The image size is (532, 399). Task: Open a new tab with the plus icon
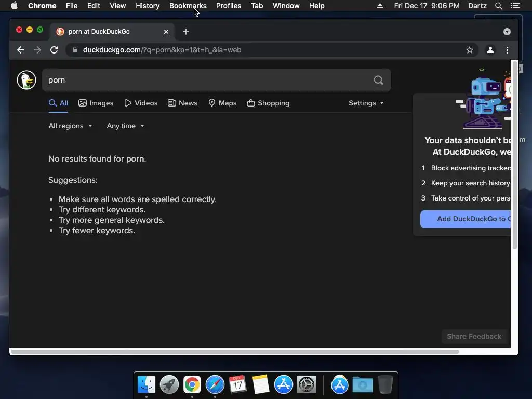(x=186, y=32)
